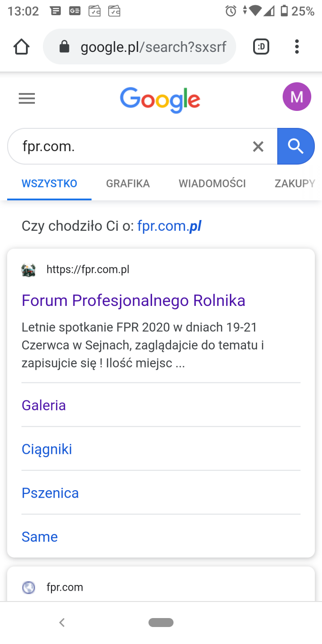Tap the Android back arrow
This screenshot has width=322, height=644.
(x=62, y=622)
